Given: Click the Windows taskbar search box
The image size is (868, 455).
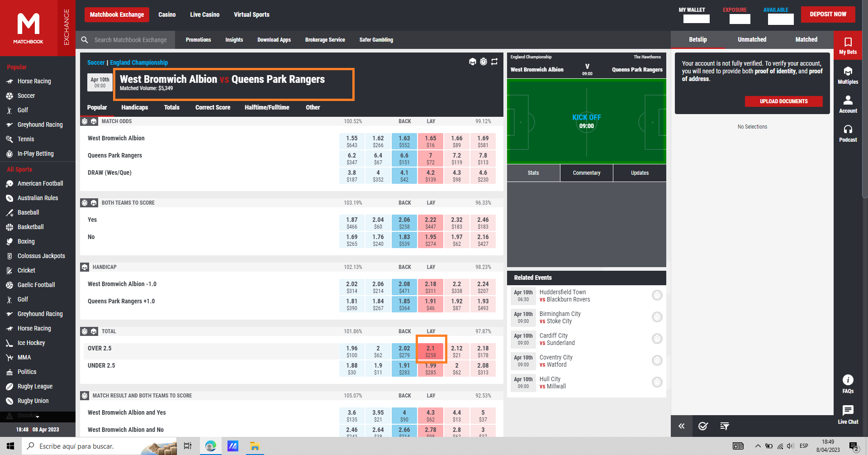Looking at the screenshot, I should coord(100,446).
